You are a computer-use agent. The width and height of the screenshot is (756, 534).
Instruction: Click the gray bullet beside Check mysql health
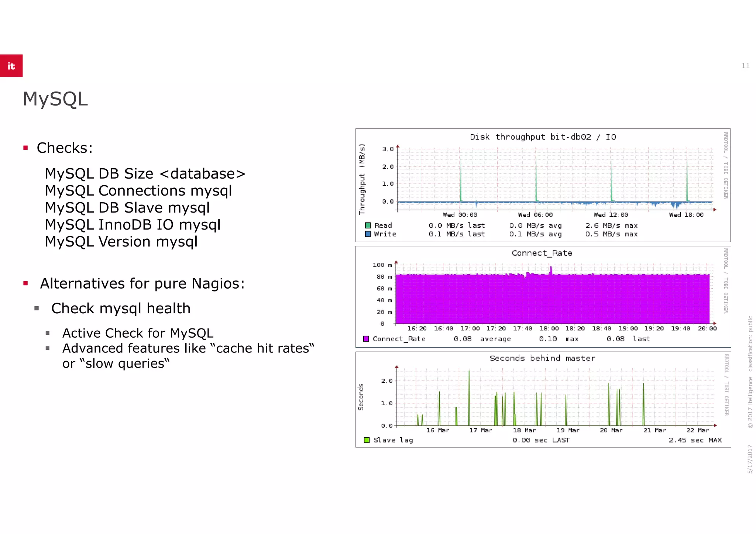pyautogui.click(x=37, y=308)
